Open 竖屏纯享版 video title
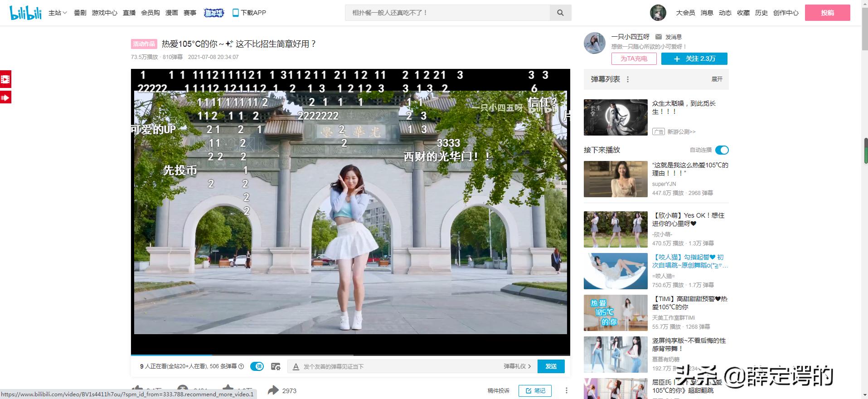 689,345
